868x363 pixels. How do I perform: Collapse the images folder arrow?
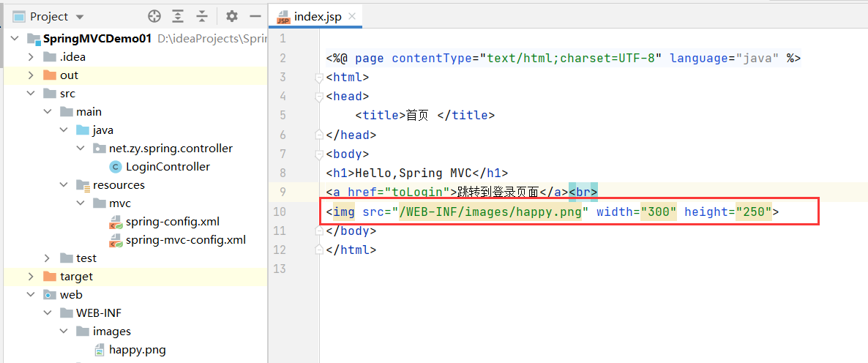point(64,331)
